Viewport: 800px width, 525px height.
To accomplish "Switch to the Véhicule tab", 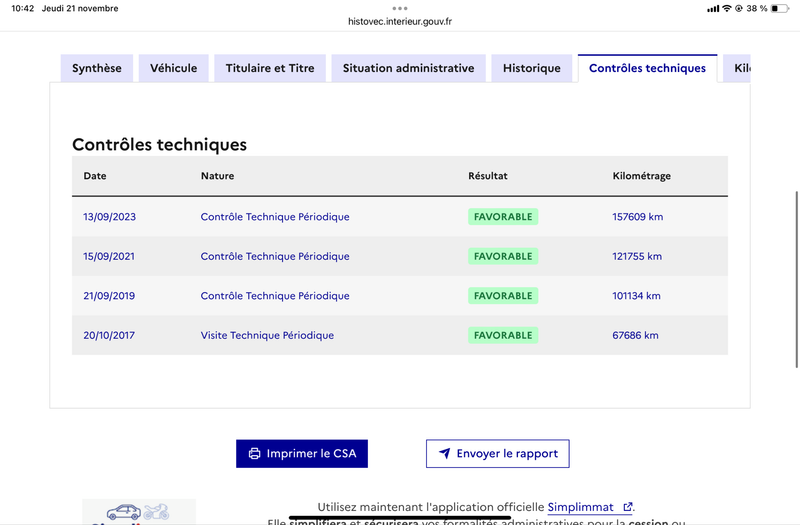I will (x=173, y=68).
